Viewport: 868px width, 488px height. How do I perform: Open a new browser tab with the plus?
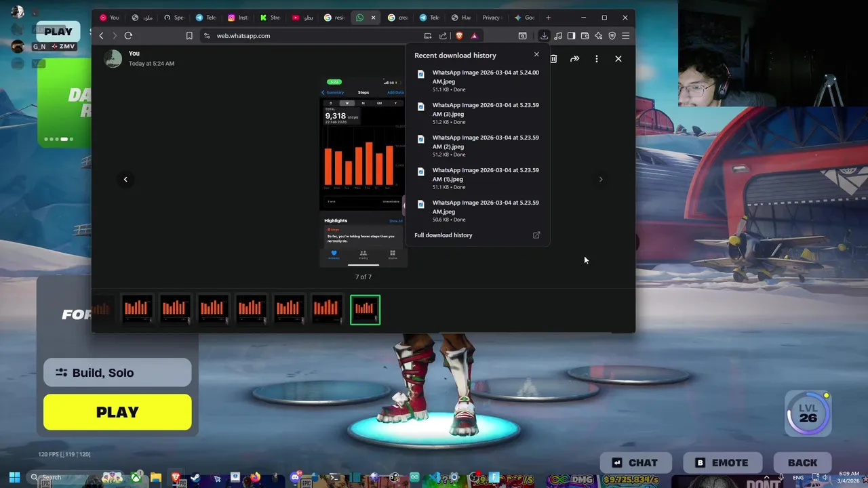pos(549,18)
